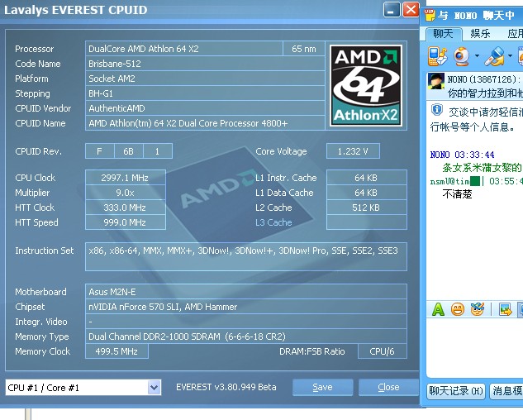Click the EVEREST v3.80.949 Beta version text
The image size is (523, 420).
[x=226, y=387]
